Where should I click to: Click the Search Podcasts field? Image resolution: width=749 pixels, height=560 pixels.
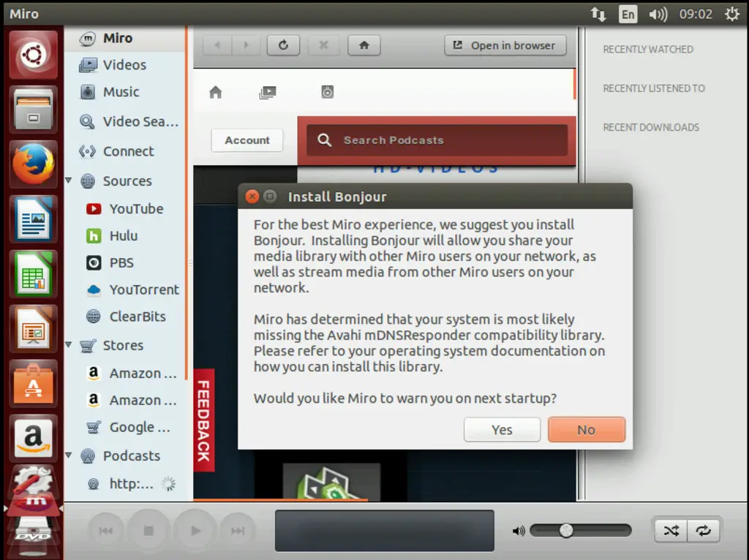pos(437,140)
